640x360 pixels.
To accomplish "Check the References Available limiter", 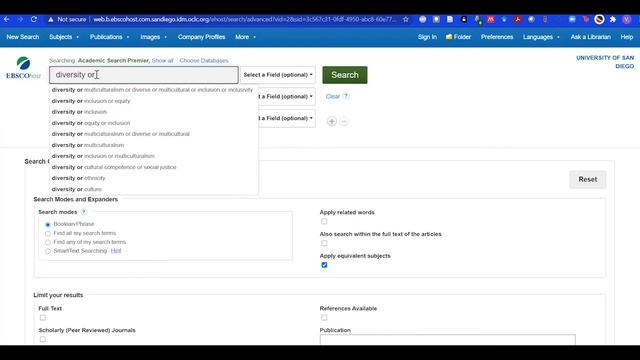I will pos(324,318).
